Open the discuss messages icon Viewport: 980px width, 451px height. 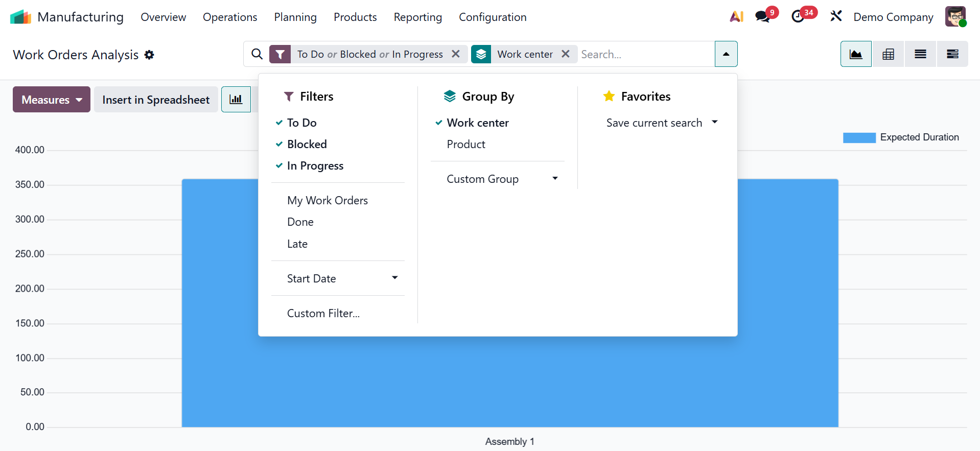763,17
